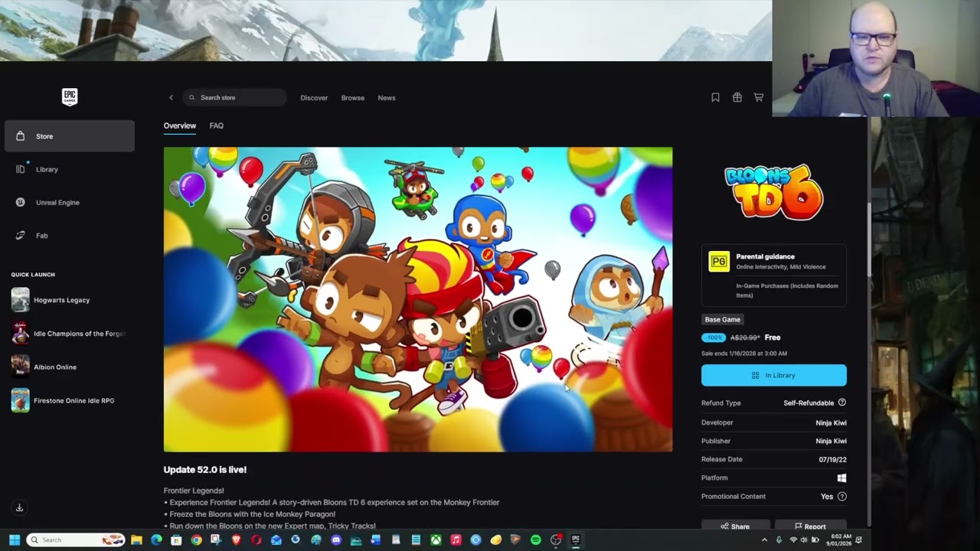
Task: Click the Bloons TD 6 hero image
Action: point(418,299)
